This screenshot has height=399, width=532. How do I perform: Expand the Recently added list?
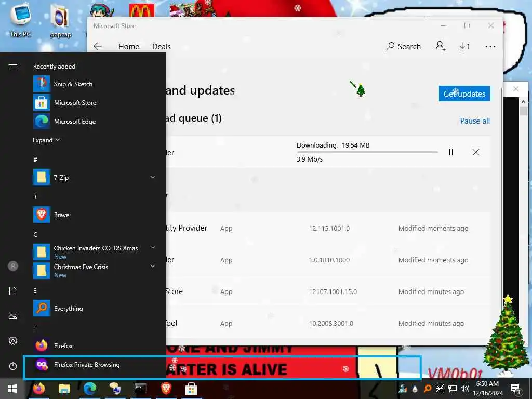coord(46,140)
